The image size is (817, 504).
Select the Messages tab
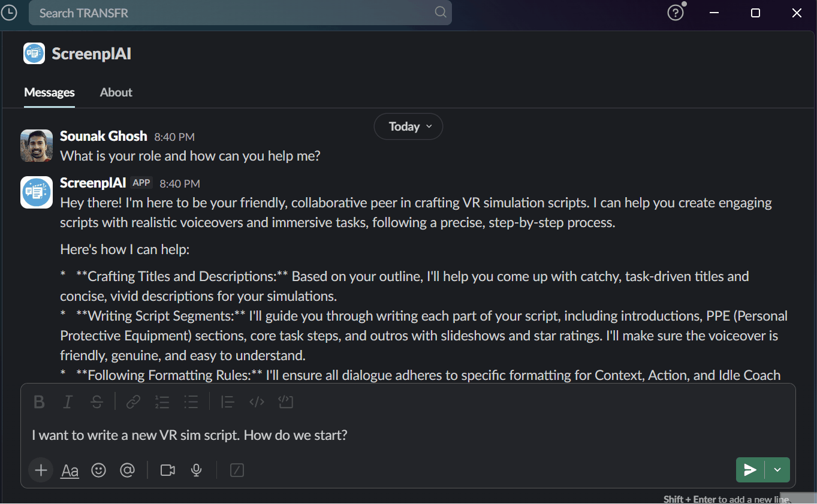49,92
